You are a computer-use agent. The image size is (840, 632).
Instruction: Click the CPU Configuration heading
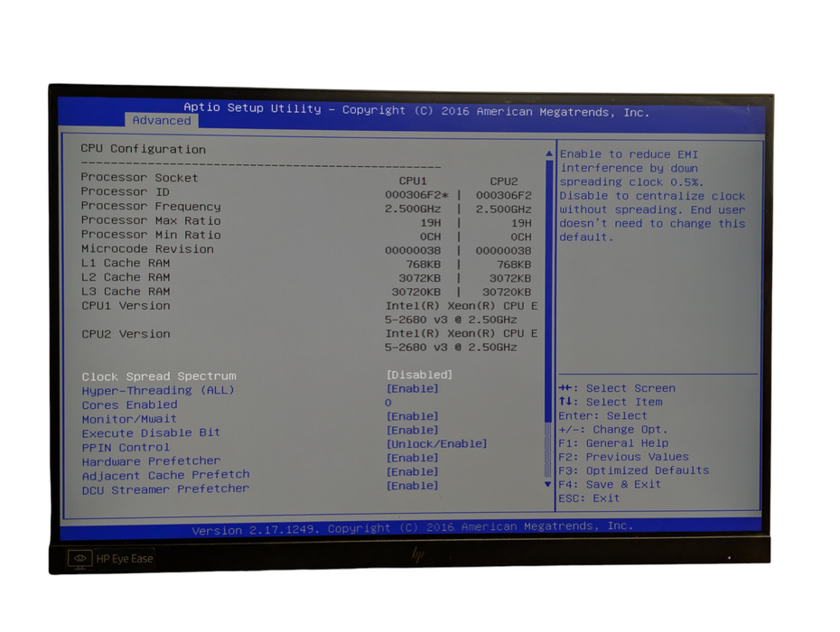point(143,149)
